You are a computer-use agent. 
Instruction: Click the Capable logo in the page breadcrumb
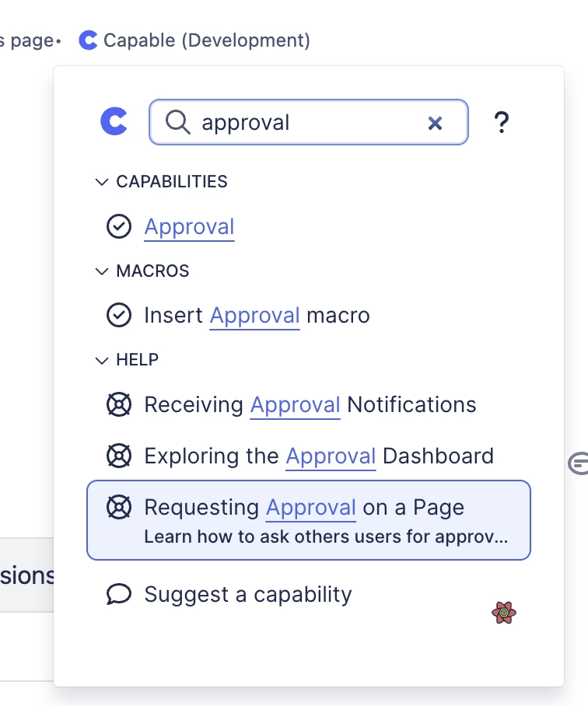[89, 40]
